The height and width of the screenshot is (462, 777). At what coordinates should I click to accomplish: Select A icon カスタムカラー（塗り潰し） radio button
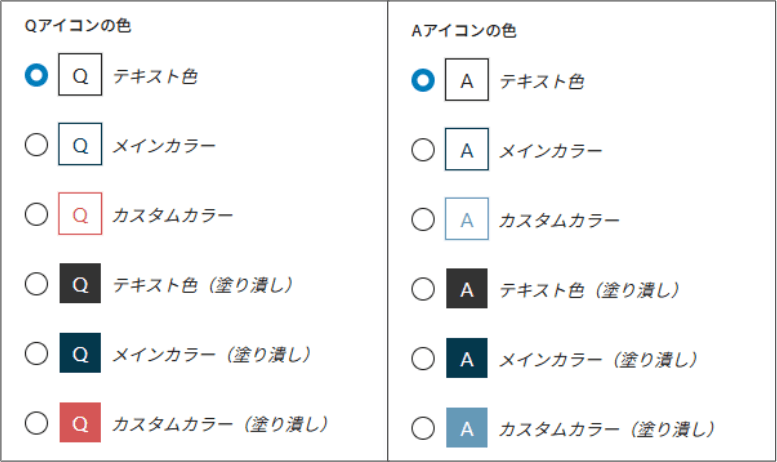click(423, 428)
